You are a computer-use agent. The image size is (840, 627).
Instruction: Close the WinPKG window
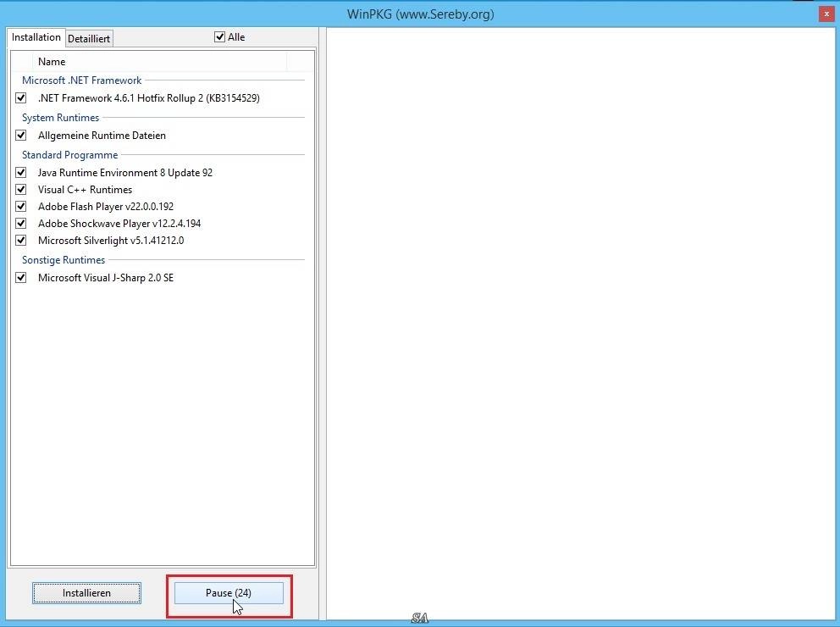coord(826,14)
